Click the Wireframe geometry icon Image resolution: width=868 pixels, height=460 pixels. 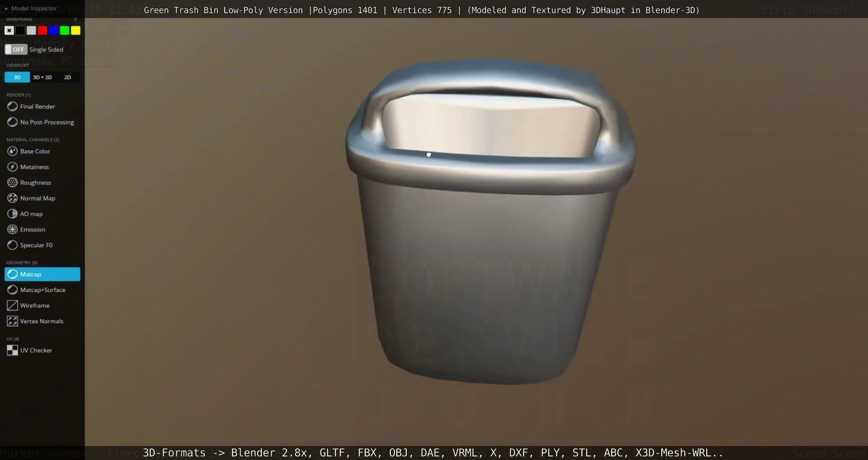(13, 306)
